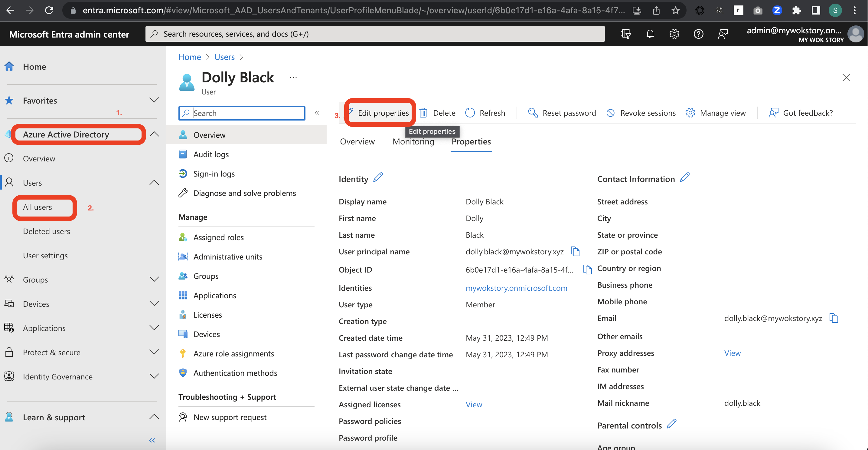Copy the Email address value
The image size is (868, 450).
[834, 318]
